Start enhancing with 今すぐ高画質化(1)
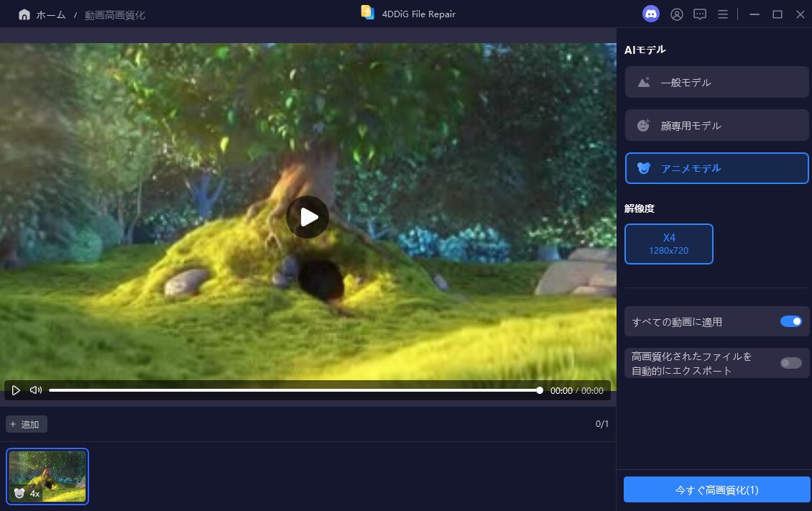Screen dimensions: 812x511 (716, 489)
